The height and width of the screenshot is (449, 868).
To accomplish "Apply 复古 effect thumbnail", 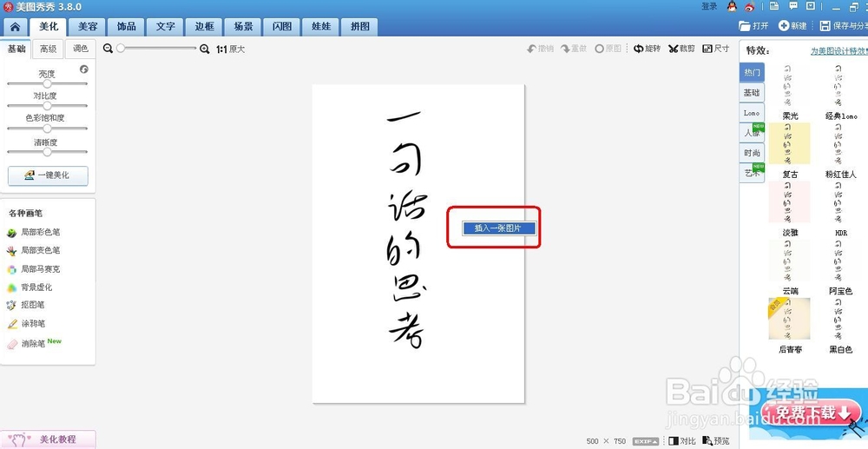I will [789, 144].
